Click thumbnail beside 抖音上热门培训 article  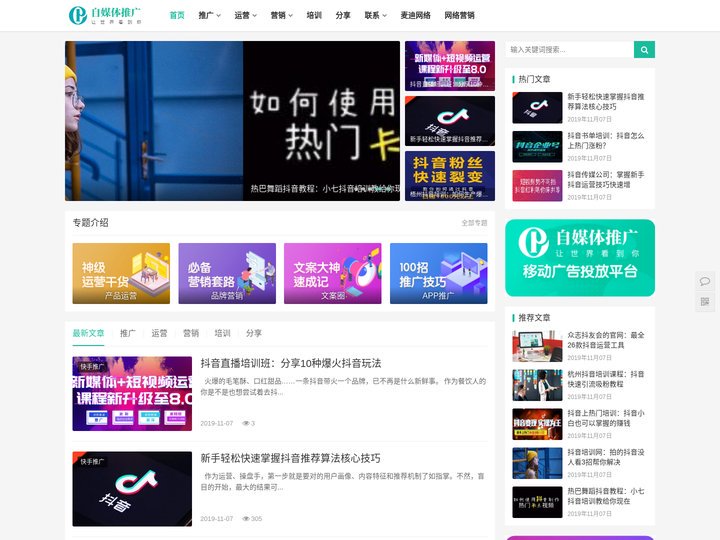click(x=537, y=424)
